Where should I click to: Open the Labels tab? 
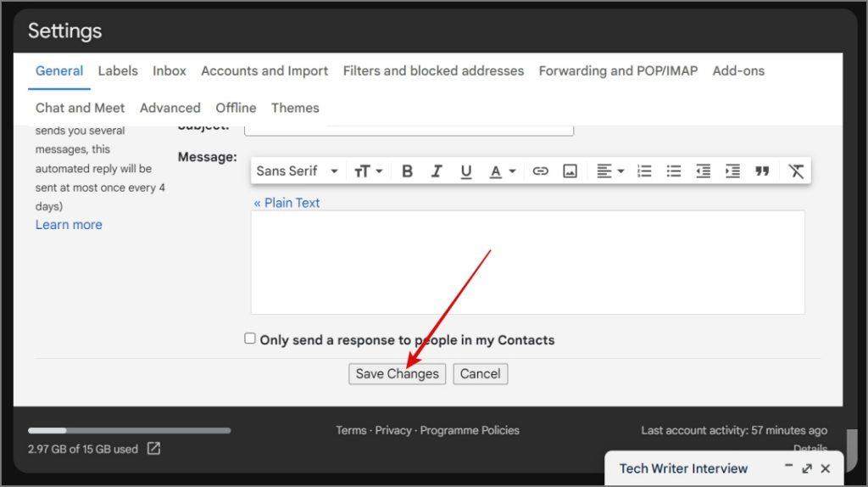pos(118,71)
